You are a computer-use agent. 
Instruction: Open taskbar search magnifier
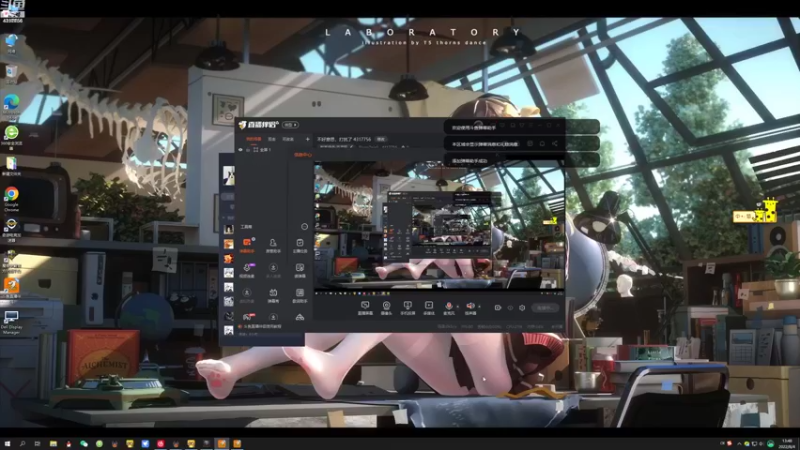(22, 443)
